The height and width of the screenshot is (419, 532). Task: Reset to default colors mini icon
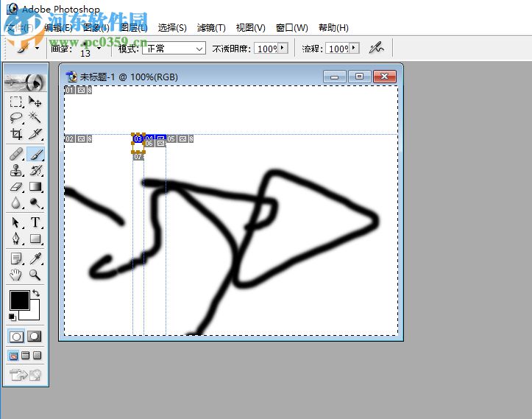tap(13, 317)
